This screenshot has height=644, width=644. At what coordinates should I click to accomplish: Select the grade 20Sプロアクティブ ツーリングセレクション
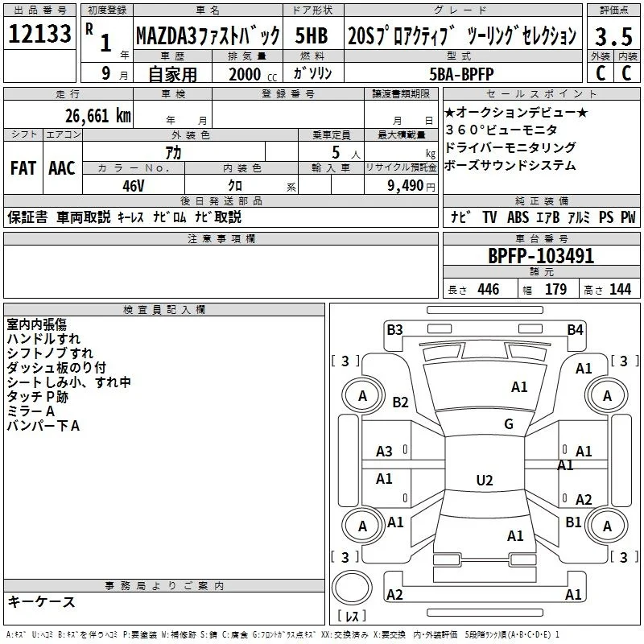[x=462, y=35]
